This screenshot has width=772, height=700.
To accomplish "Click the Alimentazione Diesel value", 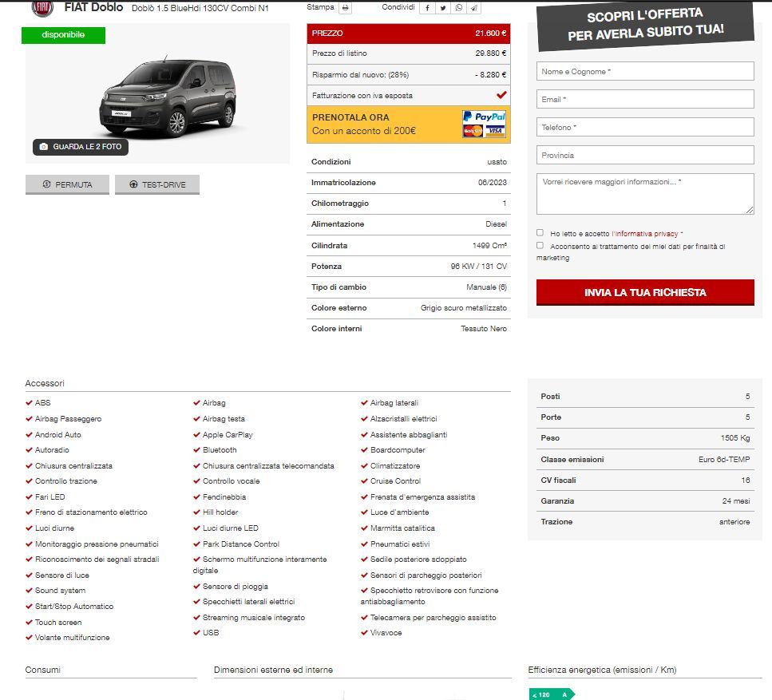I will pyautogui.click(x=496, y=224).
